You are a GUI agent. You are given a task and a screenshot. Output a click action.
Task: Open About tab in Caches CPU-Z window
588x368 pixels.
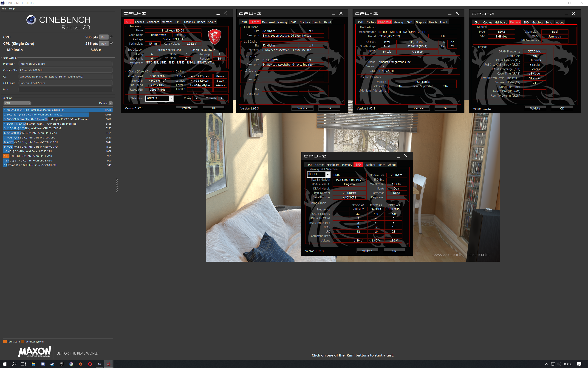(327, 22)
